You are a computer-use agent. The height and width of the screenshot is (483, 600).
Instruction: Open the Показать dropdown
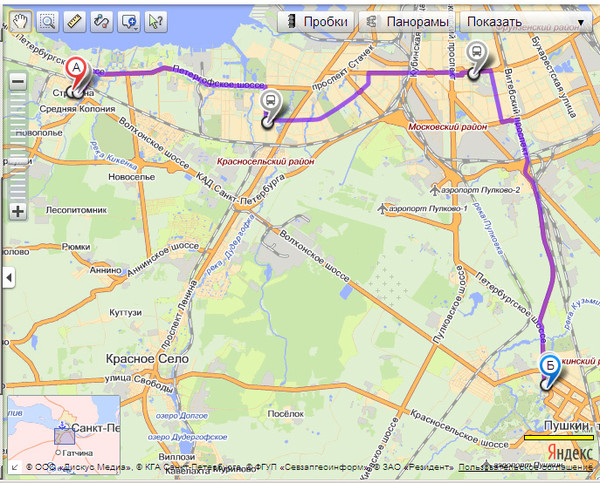click(525, 21)
